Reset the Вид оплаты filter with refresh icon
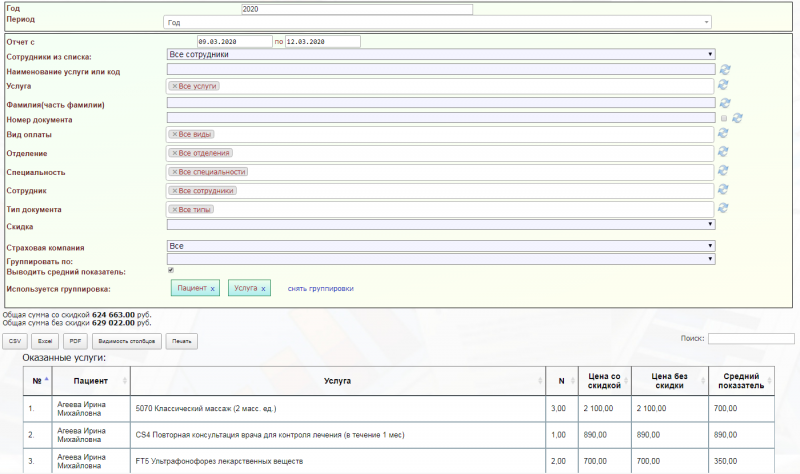 coord(724,134)
